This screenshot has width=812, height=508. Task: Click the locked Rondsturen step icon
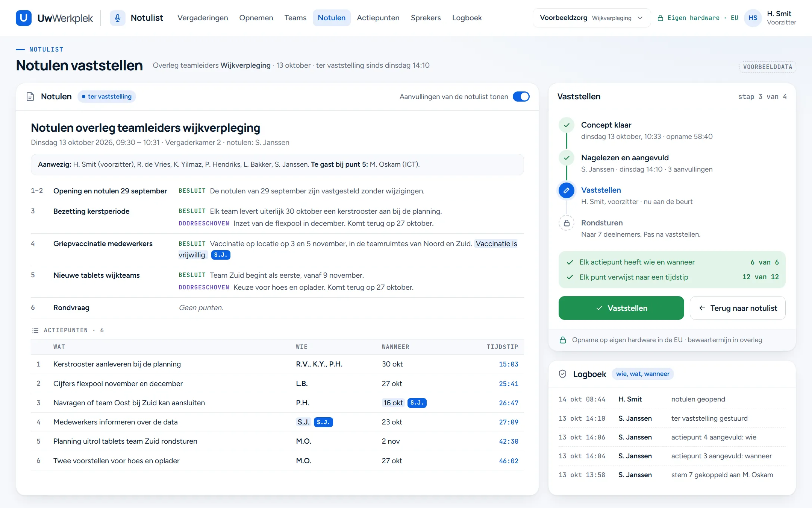pos(567,223)
